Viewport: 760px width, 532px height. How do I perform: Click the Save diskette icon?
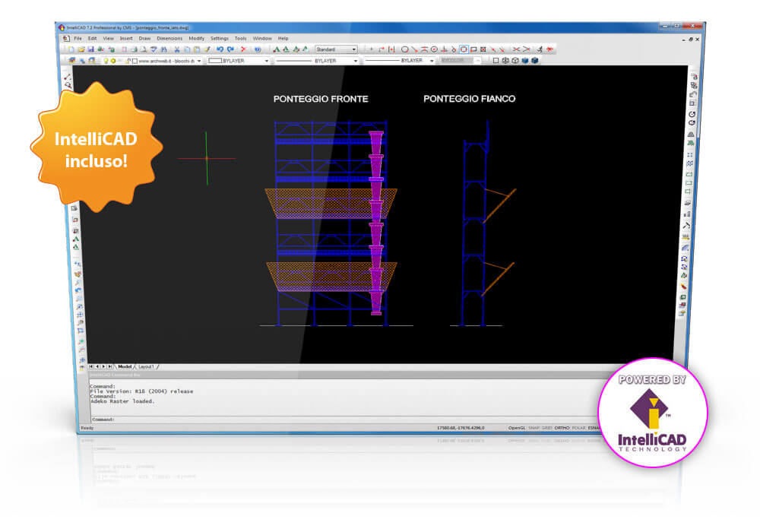91,49
